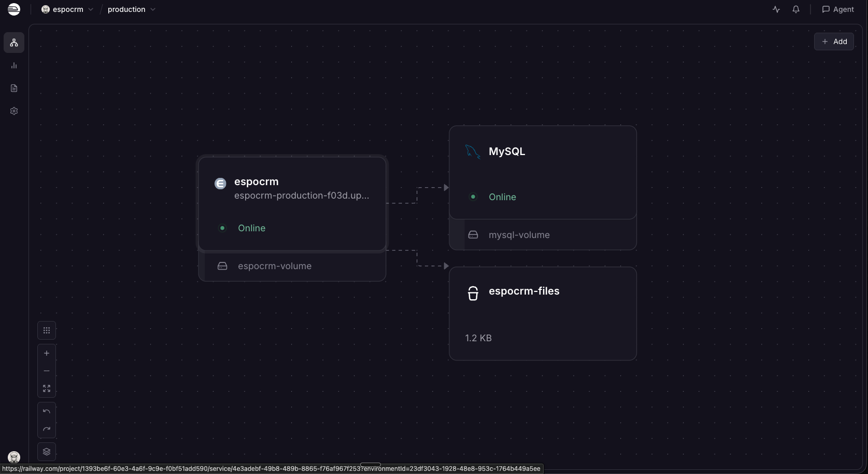Open the notifications bell
The width and height of the screenshot is (868, 474).
796,9
